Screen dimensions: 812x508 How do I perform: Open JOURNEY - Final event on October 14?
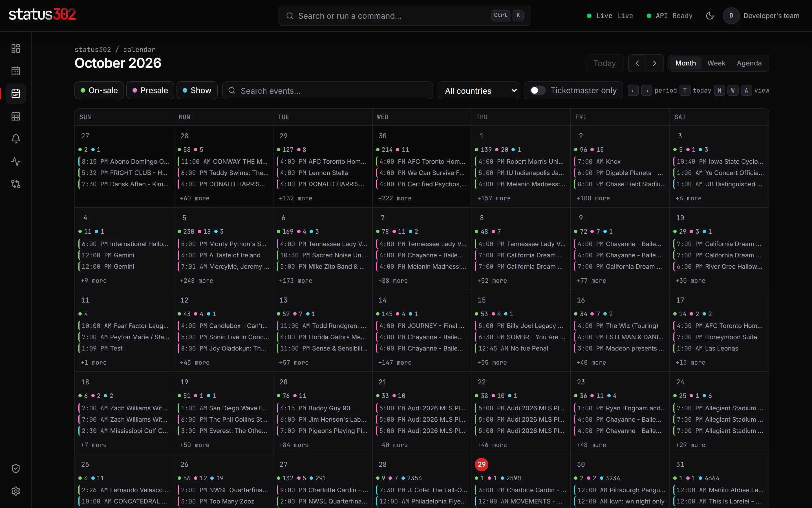(422, 326)
